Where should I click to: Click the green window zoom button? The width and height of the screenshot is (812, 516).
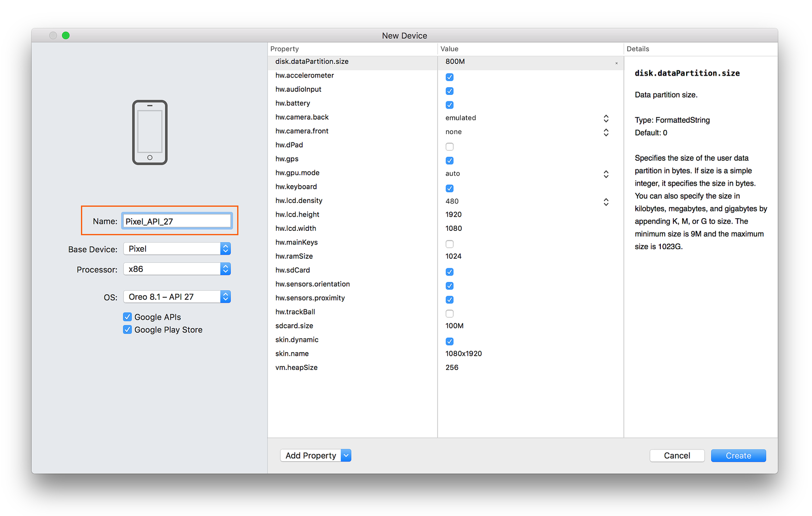[65, 36]
